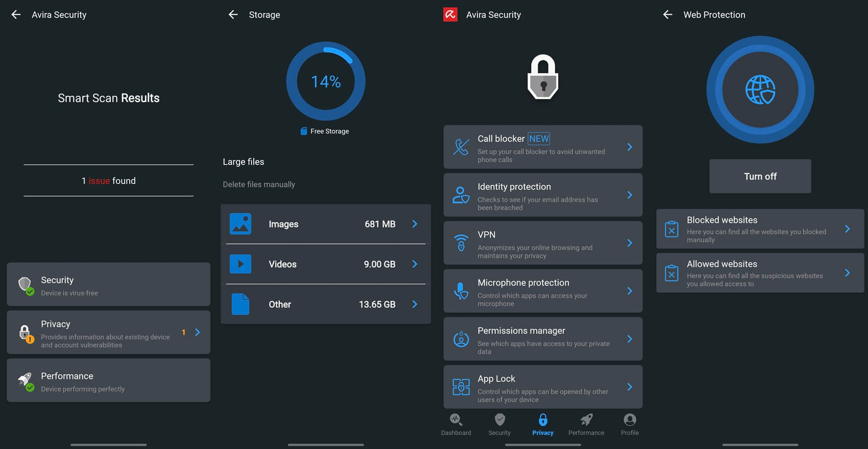The width and height of the screenshot is (868, 449).
Task: Tap the NEW badge on Call blocker
Action: 539,139
